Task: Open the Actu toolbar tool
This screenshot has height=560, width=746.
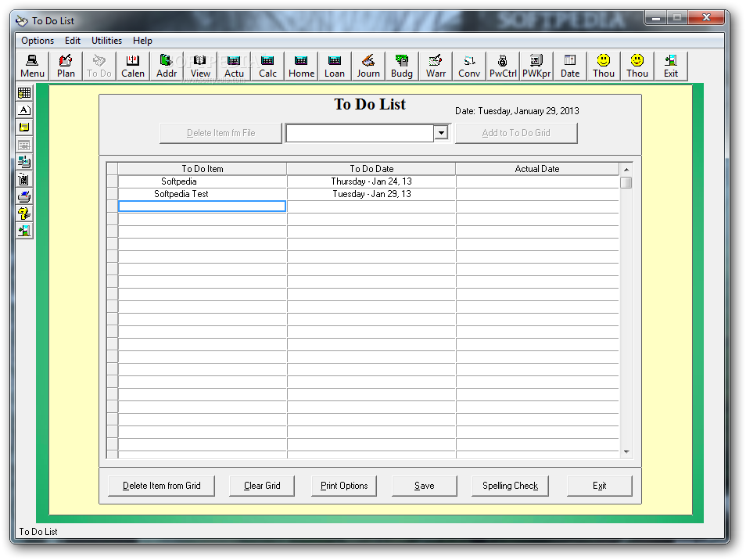Action: 234,66
